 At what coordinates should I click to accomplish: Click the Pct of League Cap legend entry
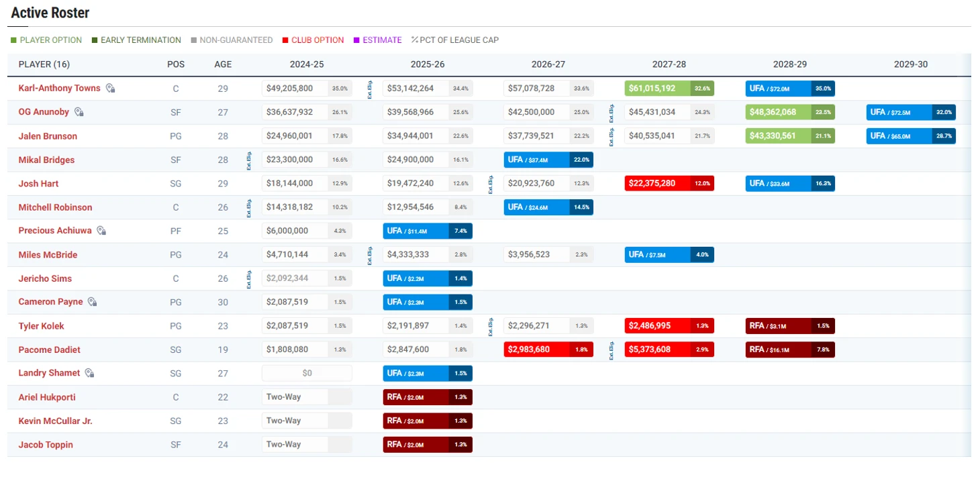(455, 40)
